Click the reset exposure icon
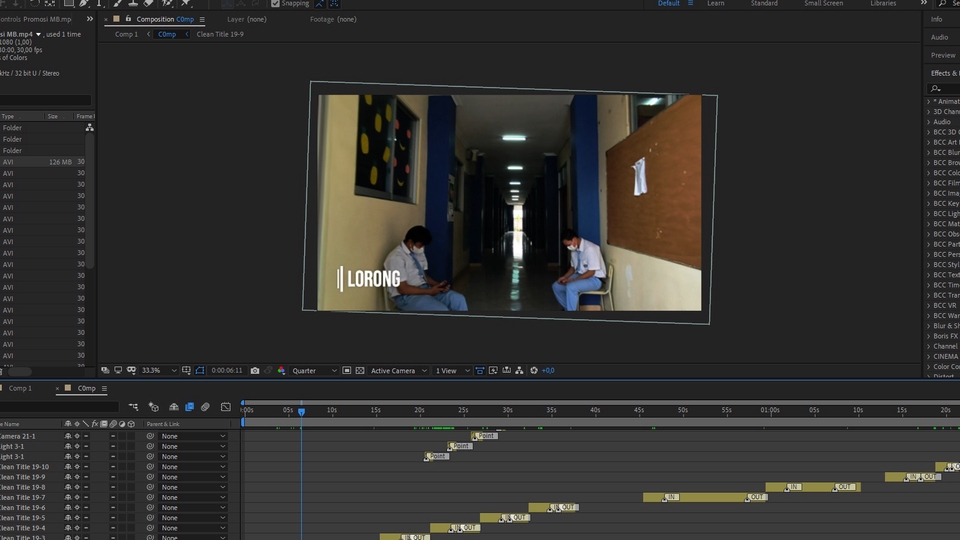Viewport: 960px width, 540px height. pos(534,370)
